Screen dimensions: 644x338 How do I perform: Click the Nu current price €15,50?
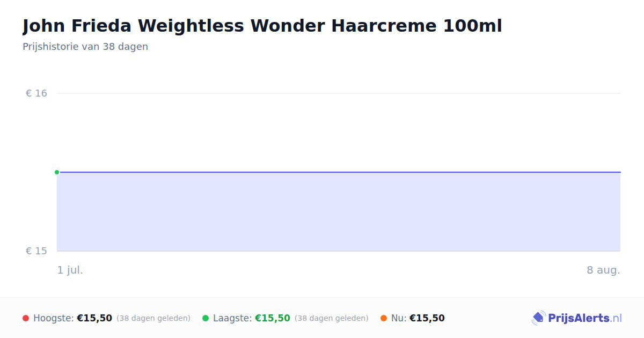tap(427, 318)
